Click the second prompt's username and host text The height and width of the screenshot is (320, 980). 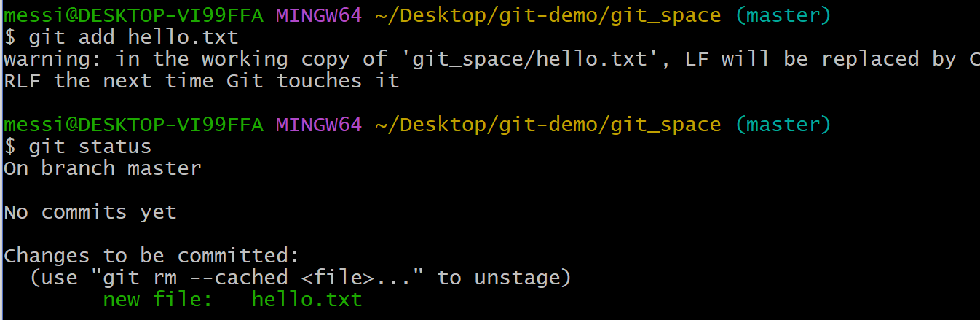[134, 125]
